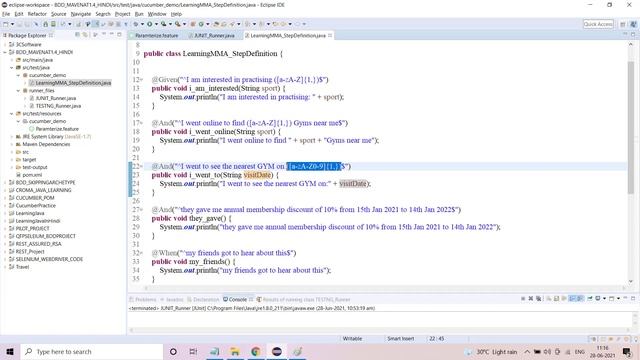Click the Search flashlight toolbar icon

(x=231, y=24)
